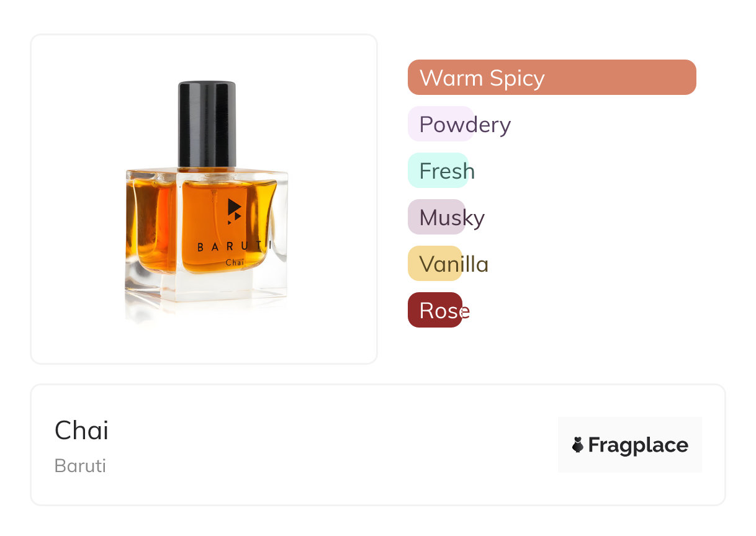Viewport: 756px width, 536px height.
Task: Open the Baruti brand name below the title
Action: coord(80,466)
